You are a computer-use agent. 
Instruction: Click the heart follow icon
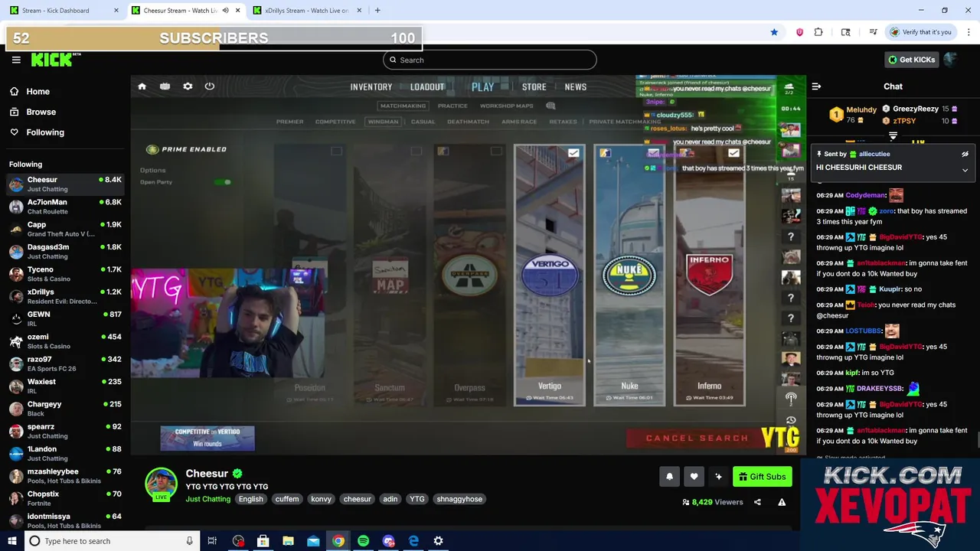click(694, 477)
